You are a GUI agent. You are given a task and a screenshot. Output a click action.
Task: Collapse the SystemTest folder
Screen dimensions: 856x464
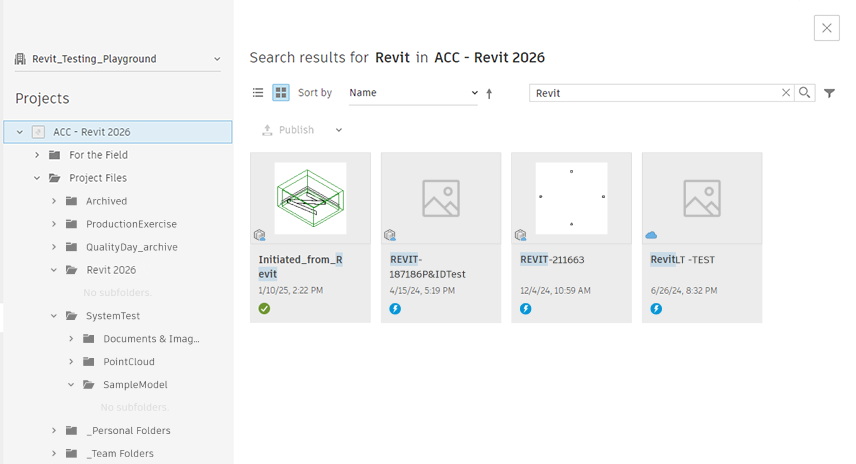[x=55, y=316]
